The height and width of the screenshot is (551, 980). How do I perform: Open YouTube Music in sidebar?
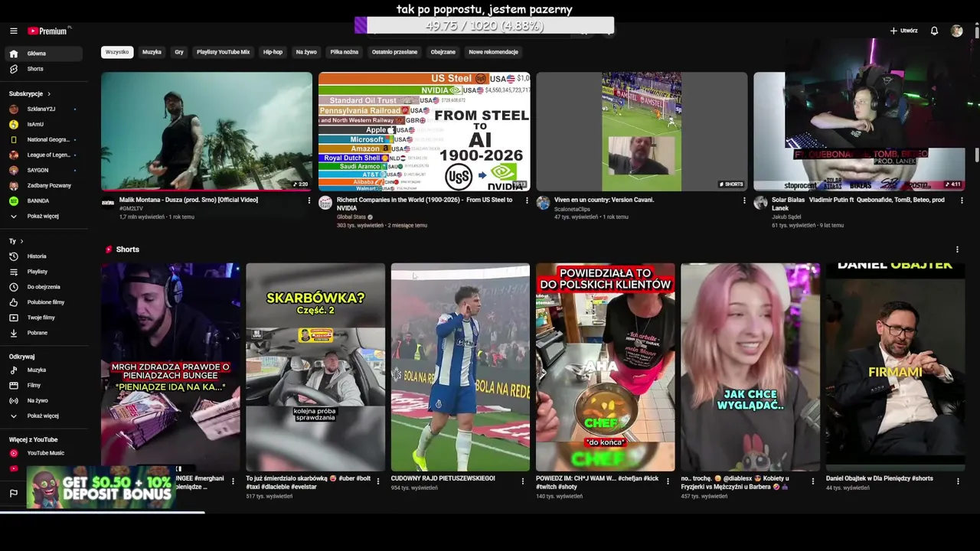click(42, 453)
